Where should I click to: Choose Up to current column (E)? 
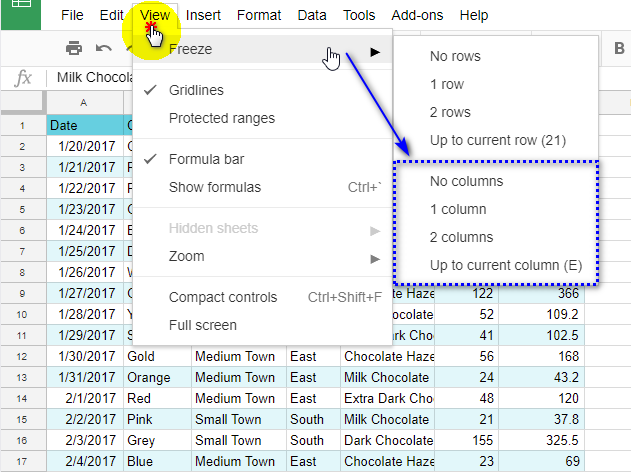pyautogui.click(x=496, y=266)
